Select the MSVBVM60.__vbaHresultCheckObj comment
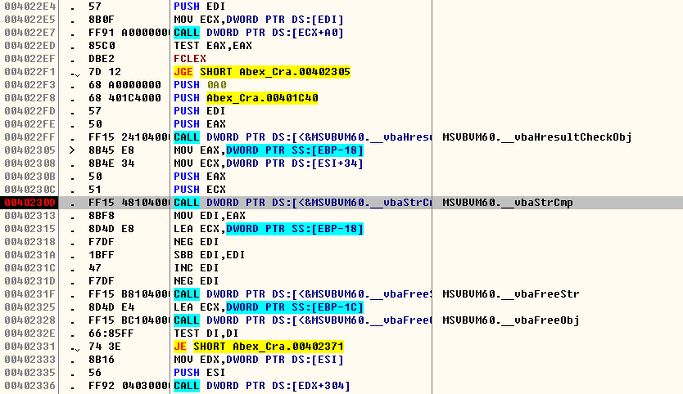 tap(537, 137)
